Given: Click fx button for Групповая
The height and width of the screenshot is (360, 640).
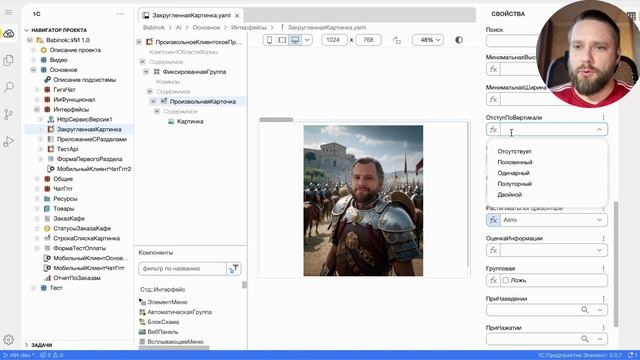Looking at the screenshot, I should [x=493, y=280].
